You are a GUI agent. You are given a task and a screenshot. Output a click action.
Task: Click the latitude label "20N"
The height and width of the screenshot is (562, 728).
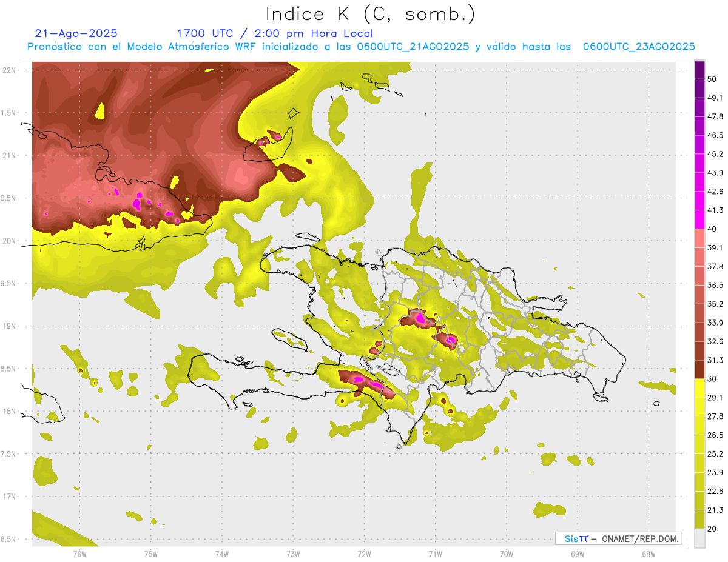10,241
